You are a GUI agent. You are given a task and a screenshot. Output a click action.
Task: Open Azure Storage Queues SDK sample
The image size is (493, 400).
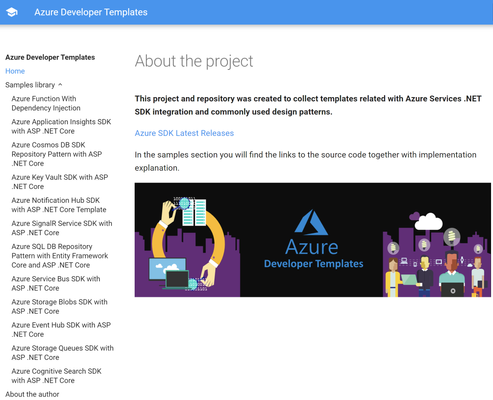(62, 353)
